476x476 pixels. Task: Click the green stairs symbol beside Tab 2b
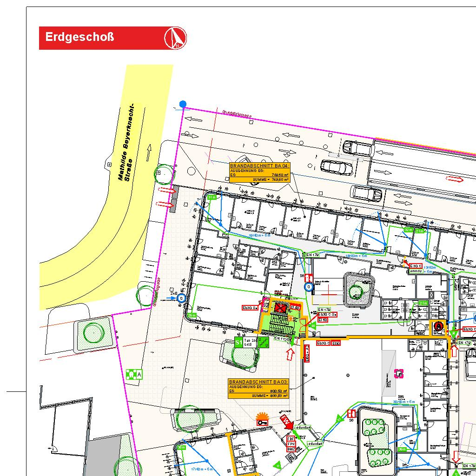point(264,343)
